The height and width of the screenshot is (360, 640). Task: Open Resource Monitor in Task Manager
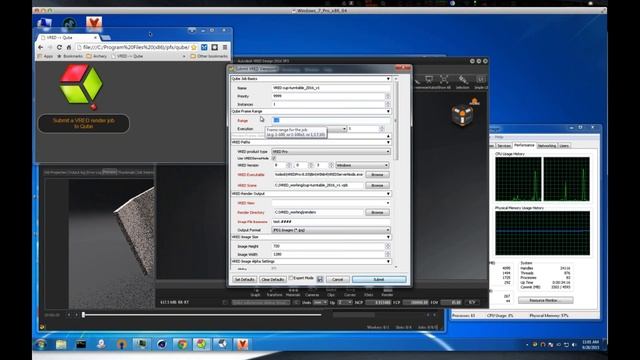545,300
